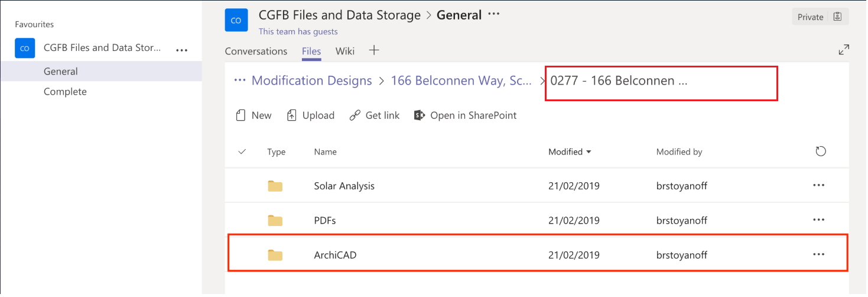Open more options for CGFB team in sidebar
The height and width of the screenshot is (297, 868).
pyautogui.click(x=182, y=50)
